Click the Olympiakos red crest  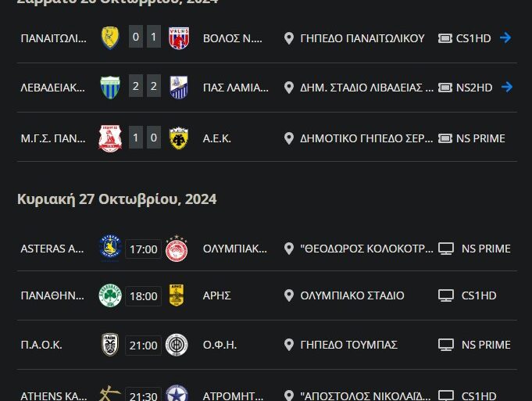tap(177, 249)
